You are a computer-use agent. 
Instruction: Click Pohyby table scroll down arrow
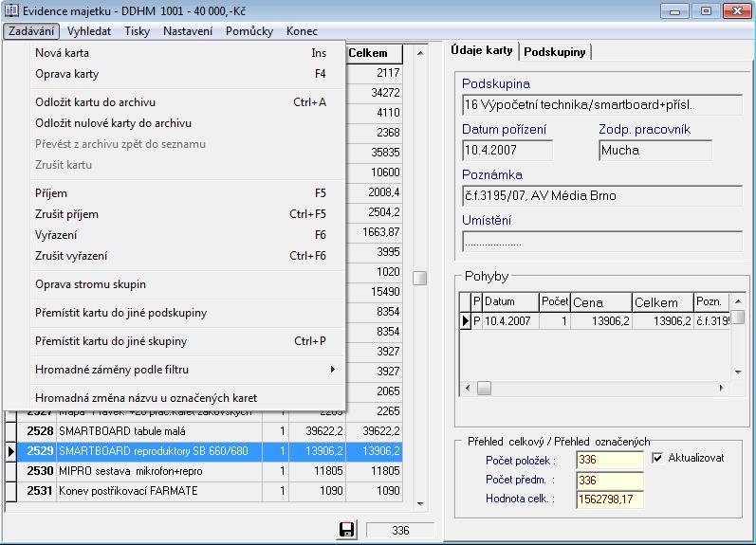[x=738, y=372]
